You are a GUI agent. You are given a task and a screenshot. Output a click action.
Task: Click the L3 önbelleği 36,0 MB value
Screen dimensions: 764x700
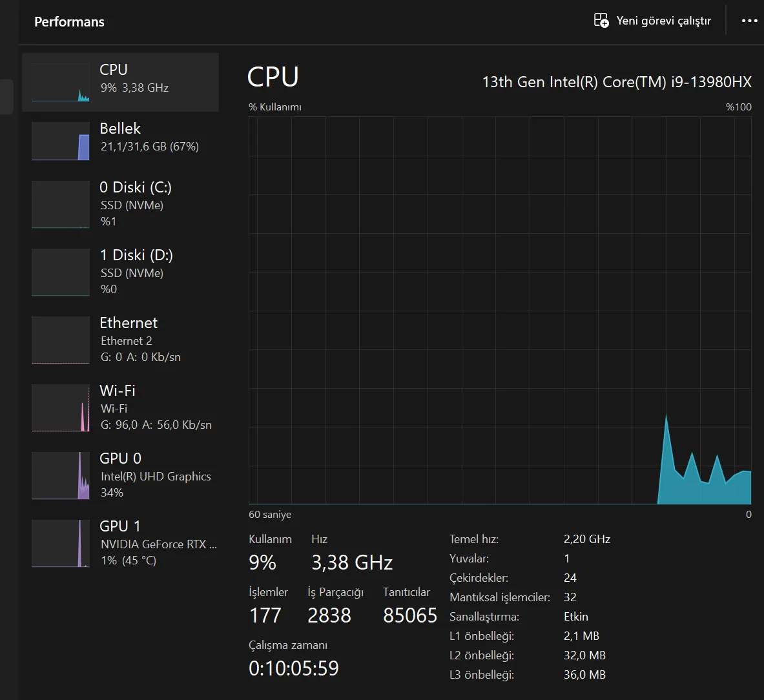[584, 675]
